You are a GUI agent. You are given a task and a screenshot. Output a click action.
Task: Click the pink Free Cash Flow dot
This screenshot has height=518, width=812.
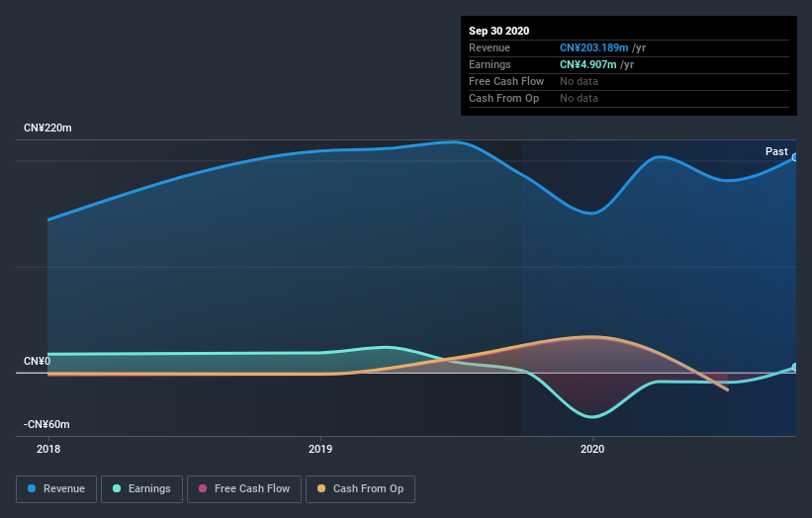pyautogui.click(x=203, y=488)
